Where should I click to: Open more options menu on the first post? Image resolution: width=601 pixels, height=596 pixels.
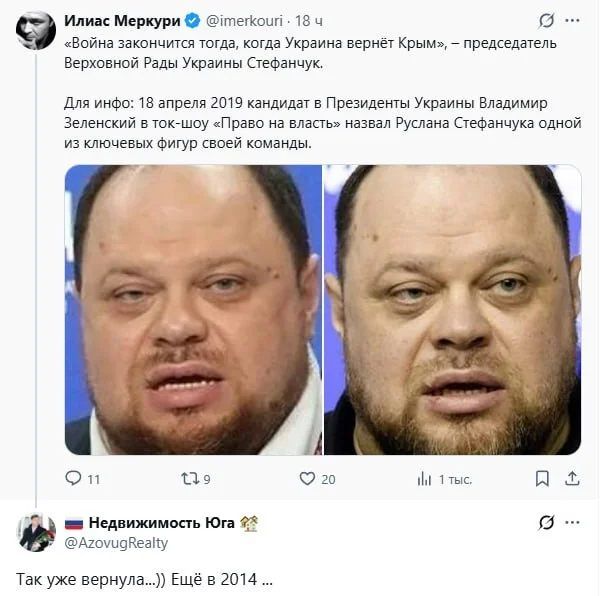(572, 20)
